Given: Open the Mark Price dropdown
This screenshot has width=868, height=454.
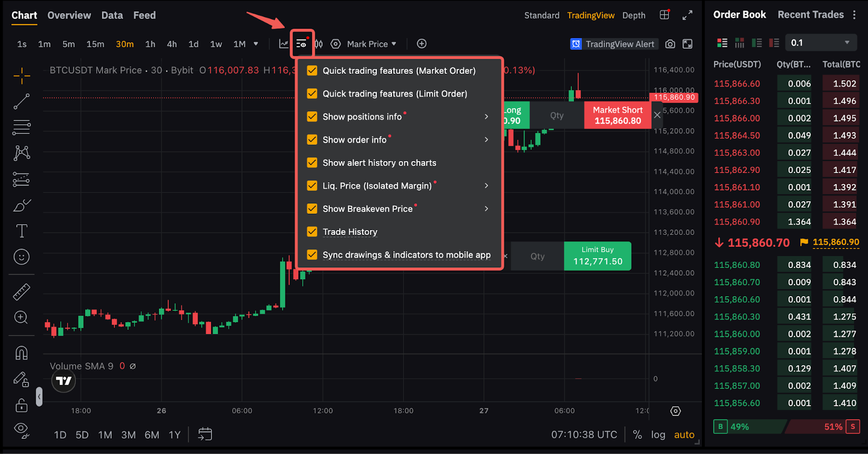Looking at the screenshot, I should tap(372, 44).
